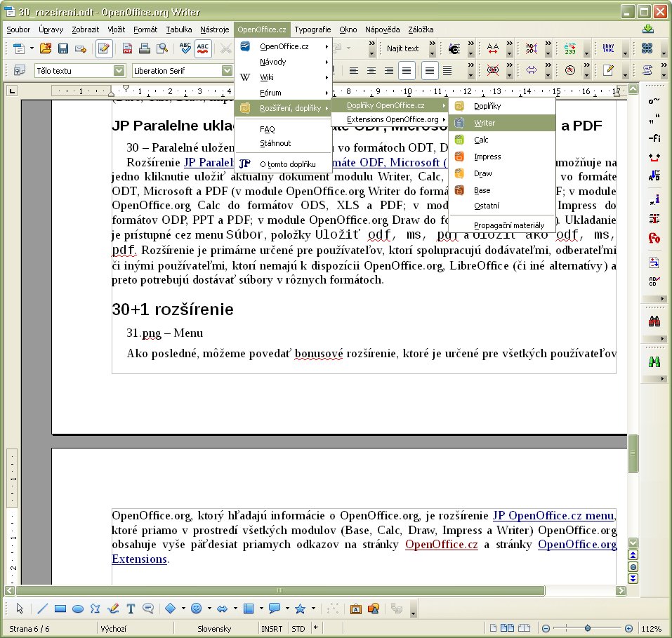Choose Stáhnout menu entry
This screenshot has width=672, height=638.
(x=283, y=143)
